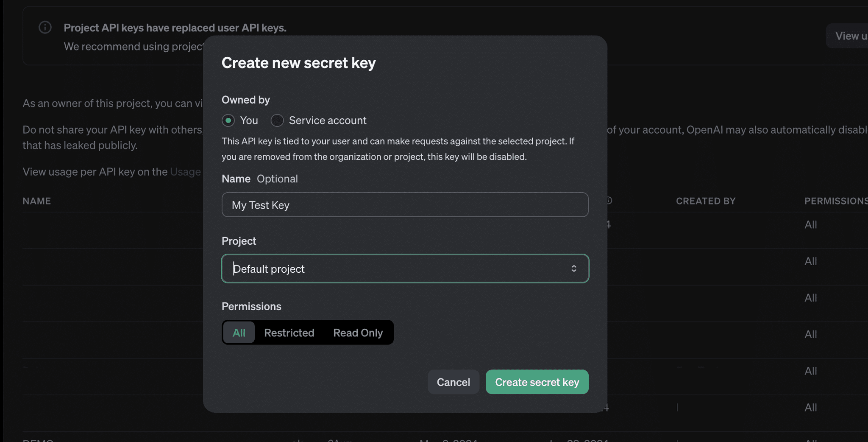This screenshot has height=442, width=868.
Task: Switch permissions to Restricted
Action: tap(289, 333)
